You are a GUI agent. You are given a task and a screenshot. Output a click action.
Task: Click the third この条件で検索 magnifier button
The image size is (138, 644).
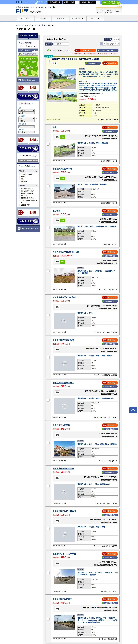[x=28, y=221]
